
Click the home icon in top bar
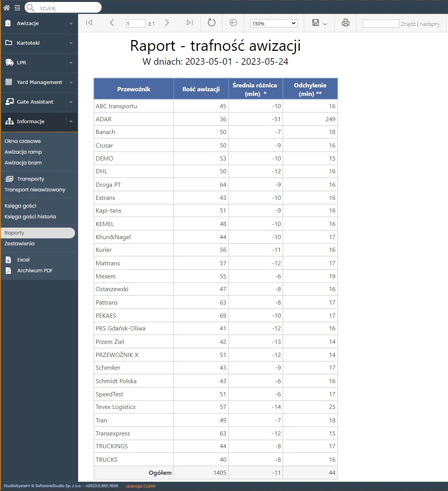click(7, 7)
